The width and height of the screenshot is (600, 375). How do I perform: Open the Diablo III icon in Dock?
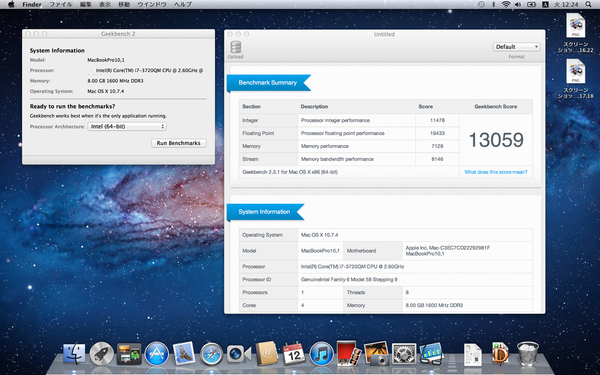500,353
